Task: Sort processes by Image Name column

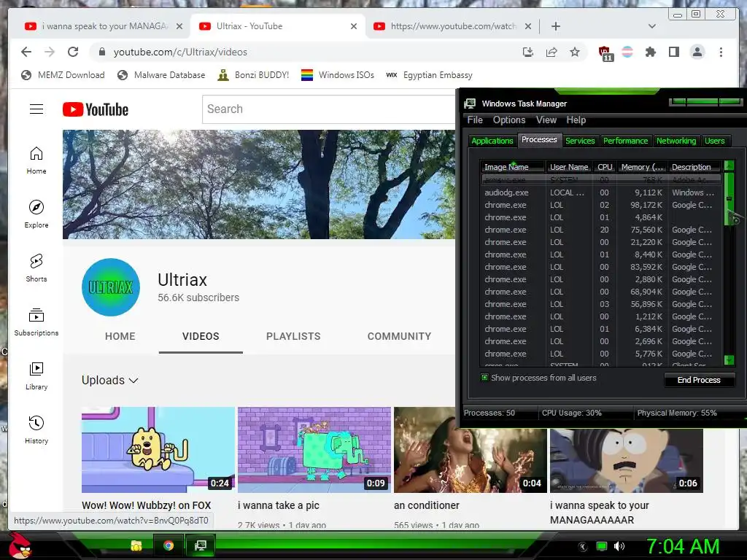Action: point(513,167)
